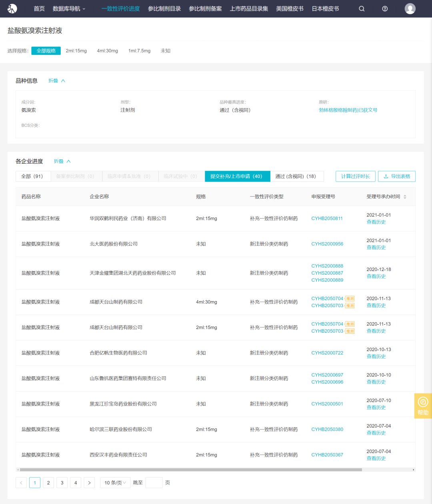
Task: Click the previous page arrow
Action: pyautogui.click(x=21, y=483)
